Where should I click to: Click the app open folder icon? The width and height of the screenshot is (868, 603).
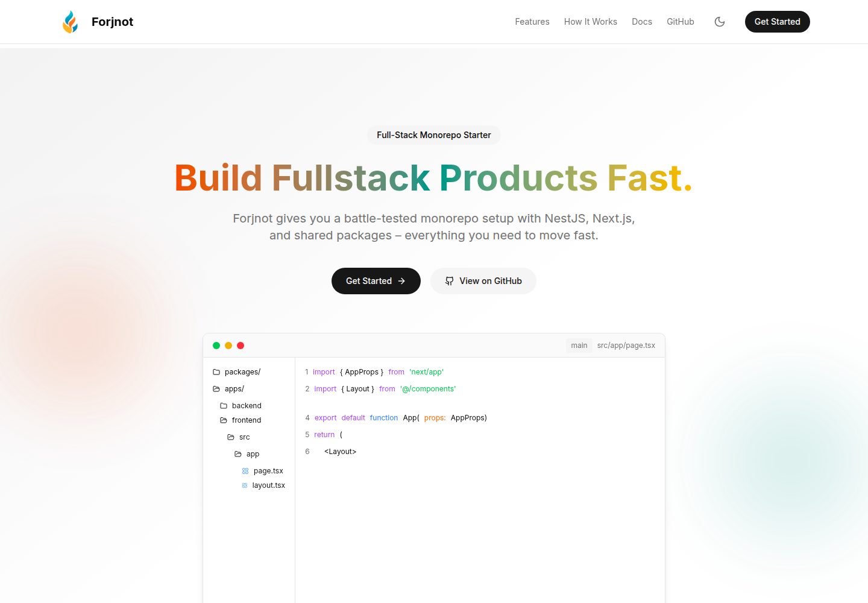(238, 454)
